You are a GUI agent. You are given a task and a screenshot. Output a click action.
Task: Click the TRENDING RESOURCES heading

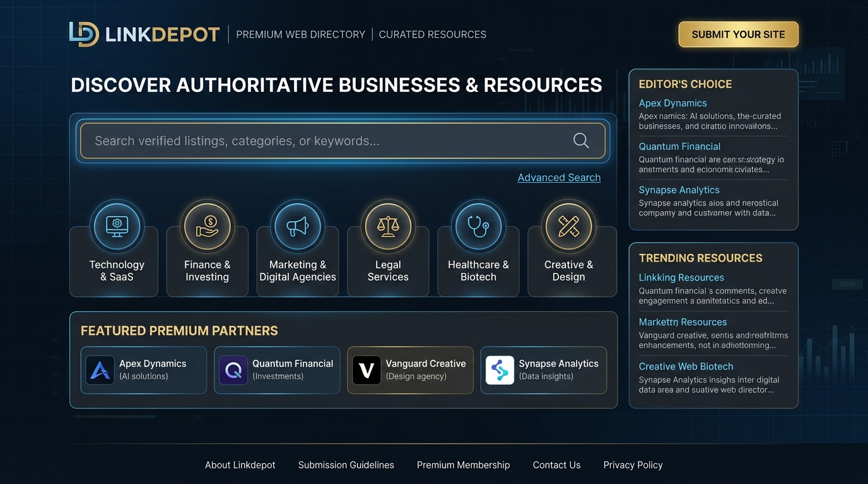pos(701,258)
